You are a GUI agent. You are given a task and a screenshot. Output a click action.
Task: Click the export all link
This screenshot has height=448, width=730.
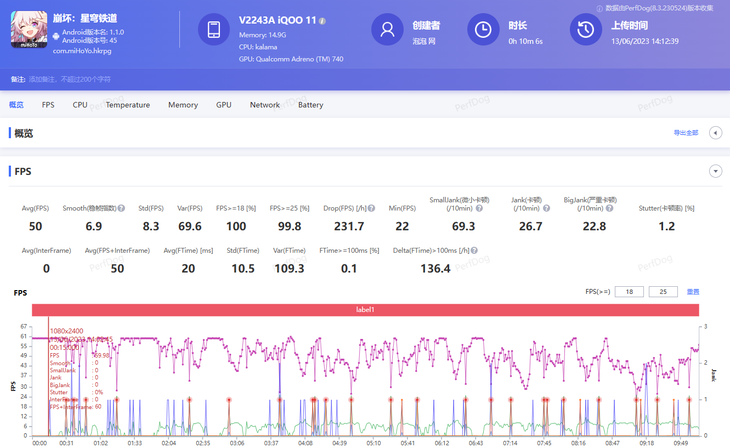pyautogui.click(x=686, y=133)
